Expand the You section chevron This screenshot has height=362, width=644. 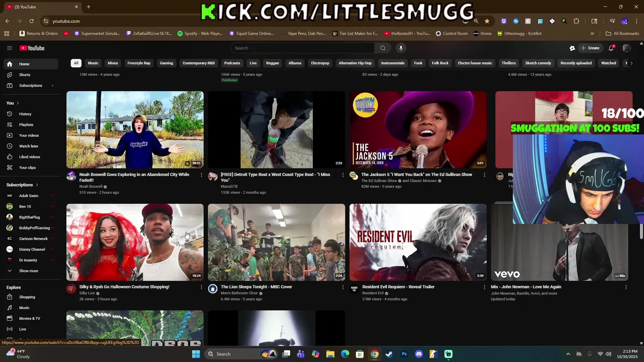[x=17, y=103]
